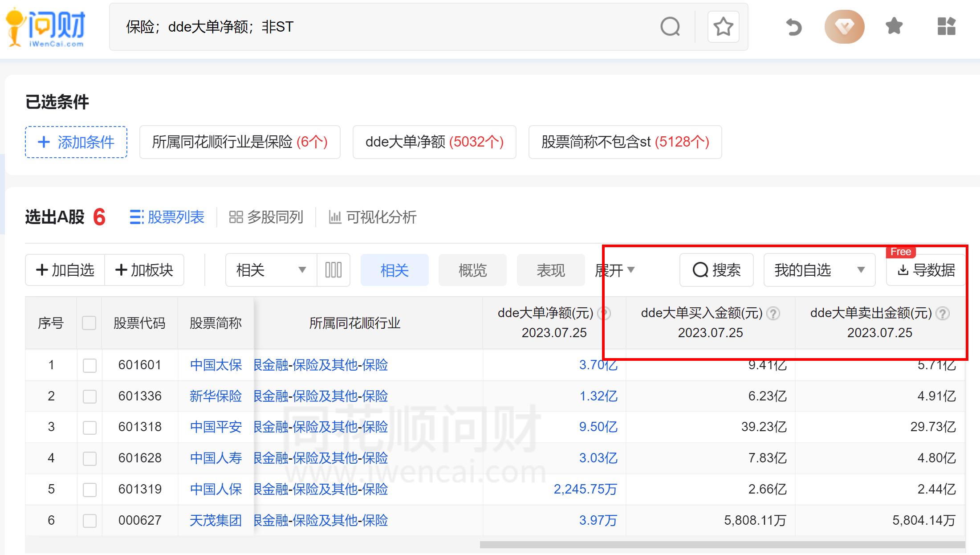Viewport: 980px width, 555px height.
Task: Select the checkbox for 中国太保 row
Action: point(89,365)
